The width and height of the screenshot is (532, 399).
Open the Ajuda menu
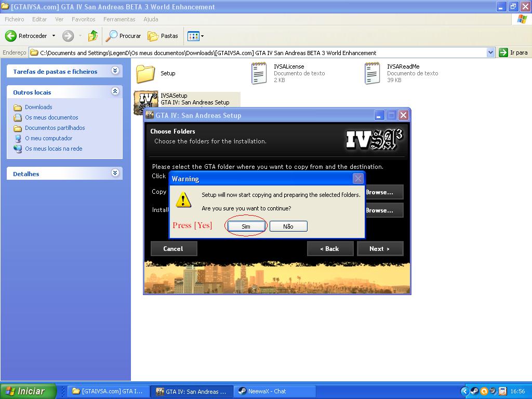pos(151,19)
